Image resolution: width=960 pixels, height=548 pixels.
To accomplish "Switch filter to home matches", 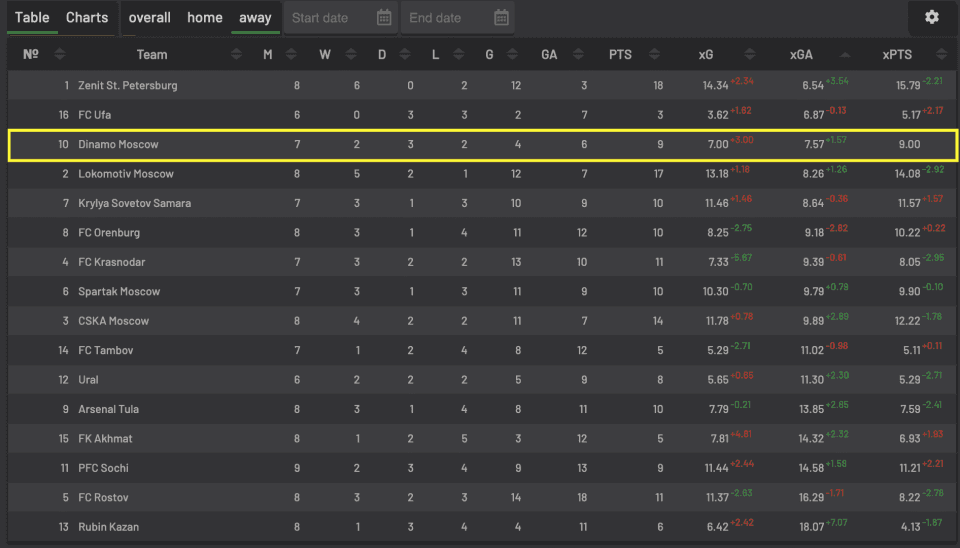I will click(x=205, y=18).
